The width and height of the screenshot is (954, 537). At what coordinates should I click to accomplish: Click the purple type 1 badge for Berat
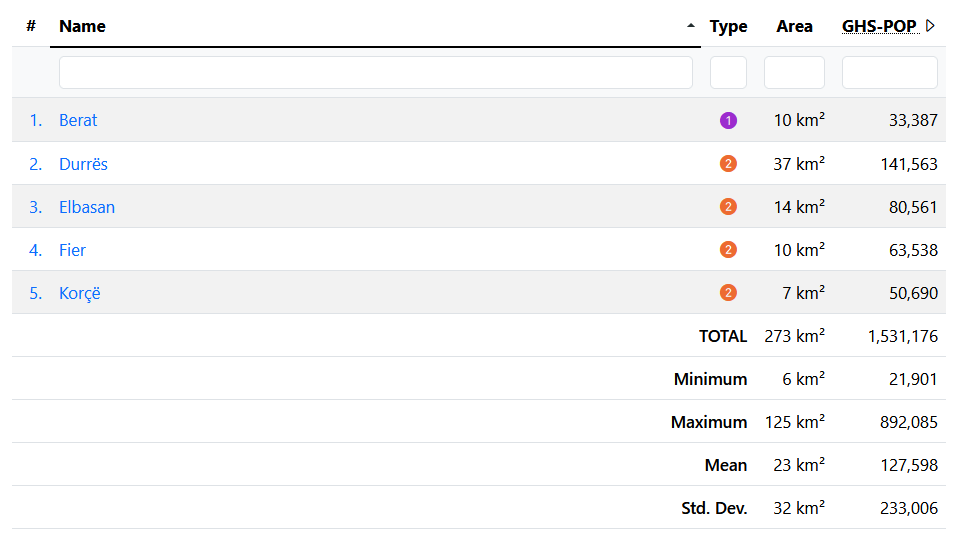click(x=728, y=120)
